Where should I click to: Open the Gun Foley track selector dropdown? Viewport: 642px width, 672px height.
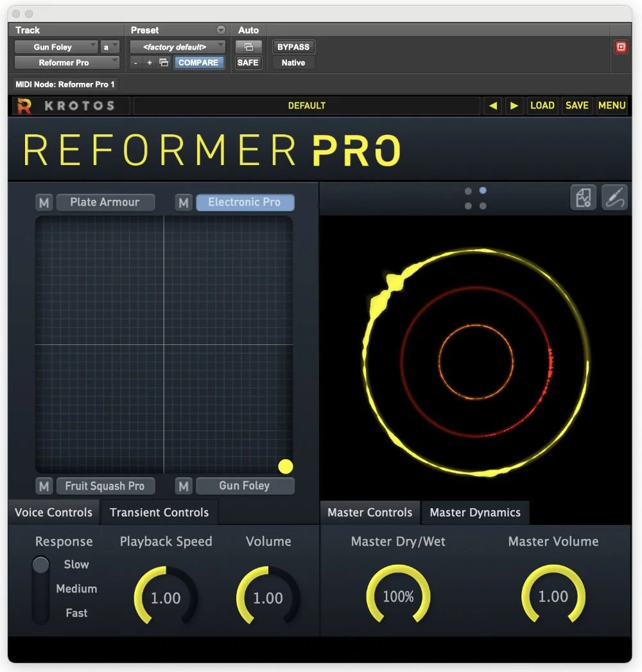click(x=56, y=47)
